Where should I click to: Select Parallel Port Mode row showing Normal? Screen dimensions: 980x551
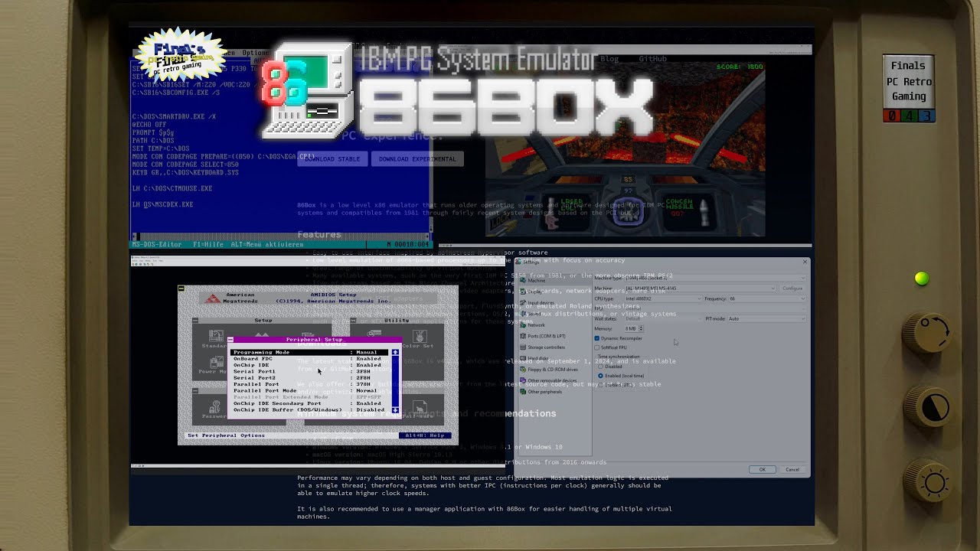309,390
